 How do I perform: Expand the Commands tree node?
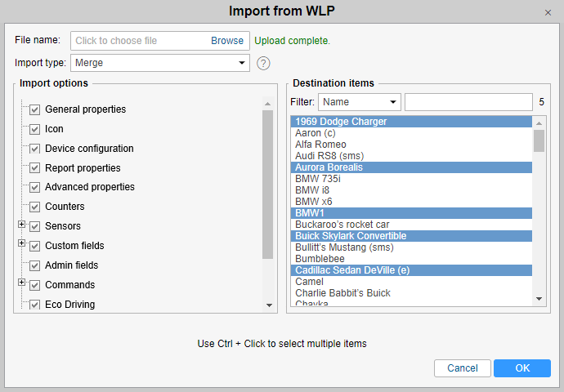[22, 283]
